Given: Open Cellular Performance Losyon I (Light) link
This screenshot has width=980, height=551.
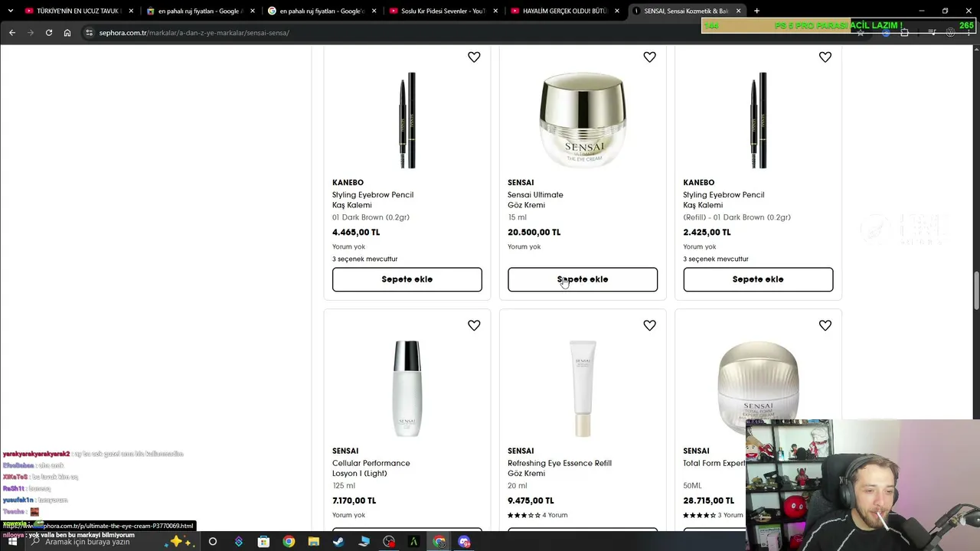Looking at the screenshot, I should 371,468.
